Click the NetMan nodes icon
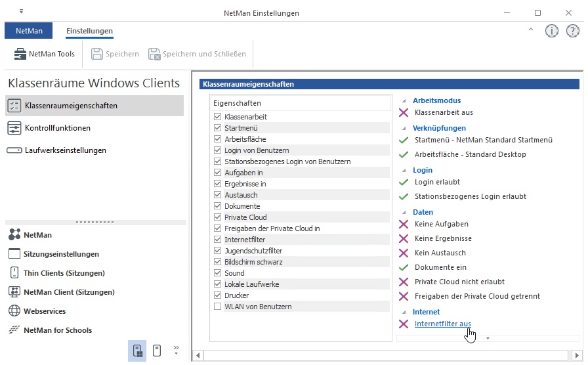 tap(14, 234)
